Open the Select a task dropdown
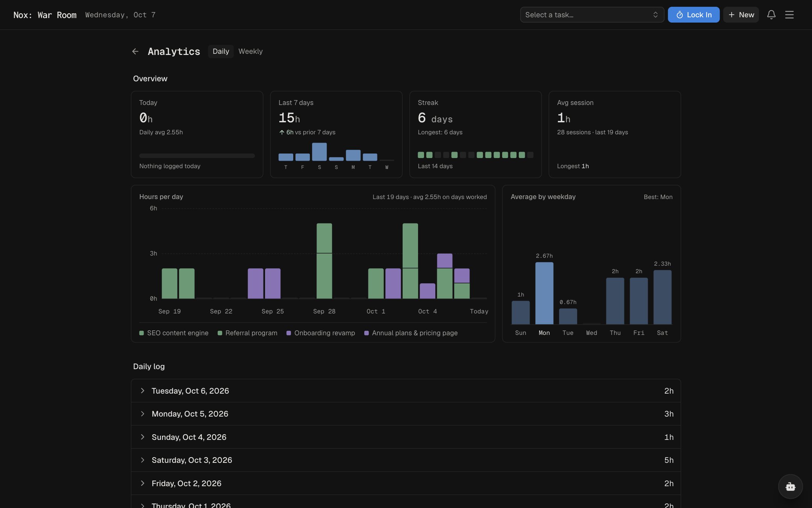Image resolution: width=812 pixels, height=508 pixels. pos(592,15)
